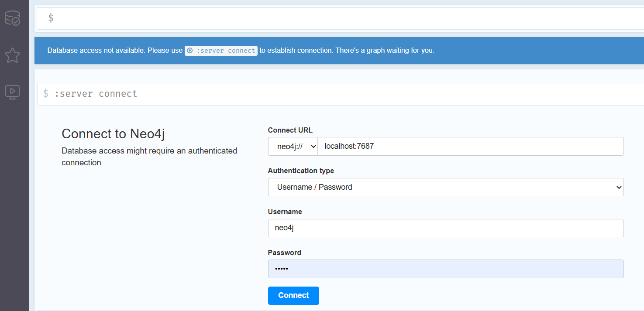Click the masked Password field
Screen dimensions: 644x311
446,269
